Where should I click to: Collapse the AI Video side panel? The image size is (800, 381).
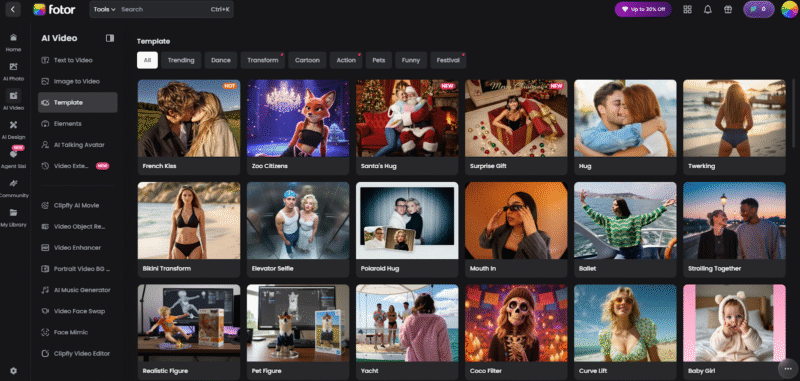(x=110, y=38)
